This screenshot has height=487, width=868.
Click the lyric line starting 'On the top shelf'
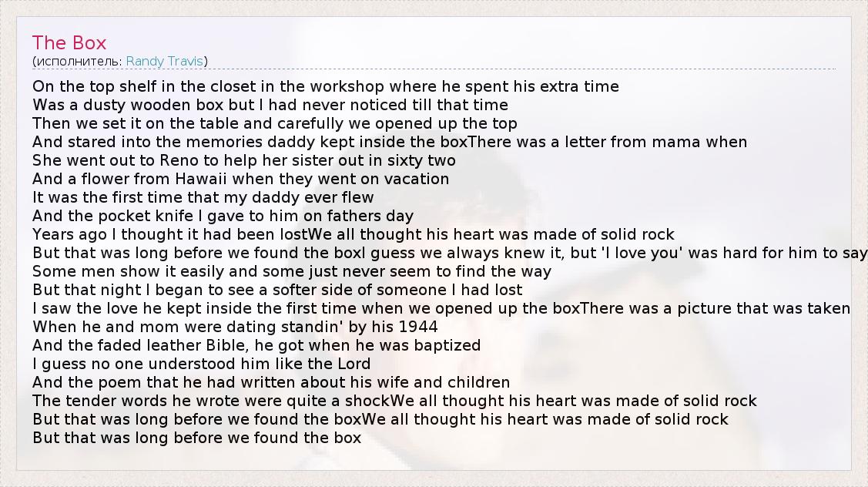click(x=325, y=86)
